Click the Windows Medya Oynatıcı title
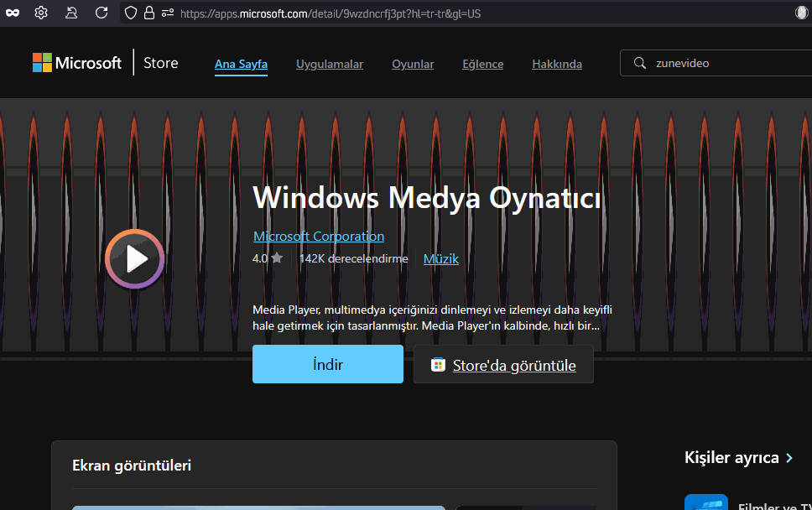 click(427, 197)
